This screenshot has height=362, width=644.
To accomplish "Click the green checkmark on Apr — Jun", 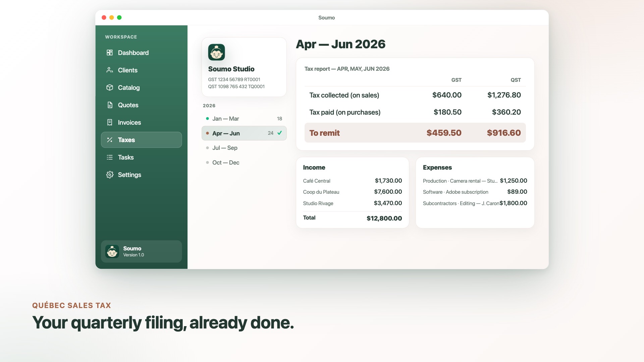I will coord(279,133).
